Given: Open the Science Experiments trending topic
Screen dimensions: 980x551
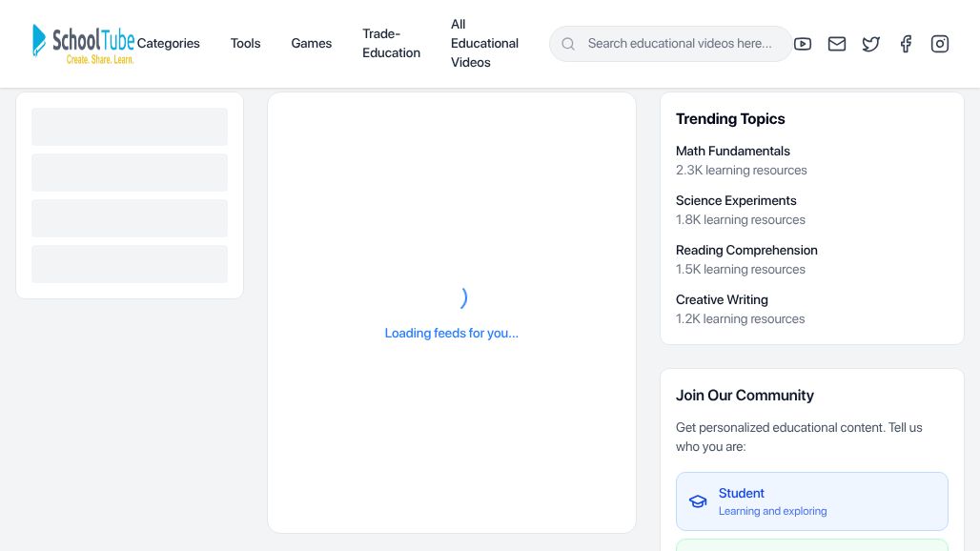Looking at the screenshot, I should (735, 200).
